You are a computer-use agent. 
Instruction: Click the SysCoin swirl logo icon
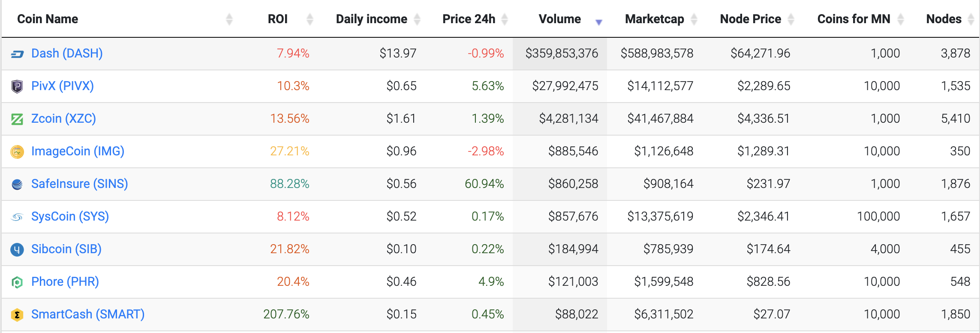17,217
